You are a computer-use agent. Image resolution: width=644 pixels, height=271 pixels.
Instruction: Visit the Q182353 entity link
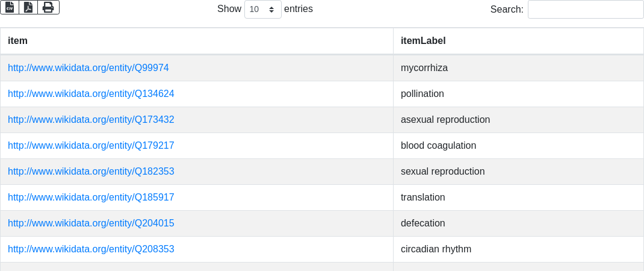point(91,172)
